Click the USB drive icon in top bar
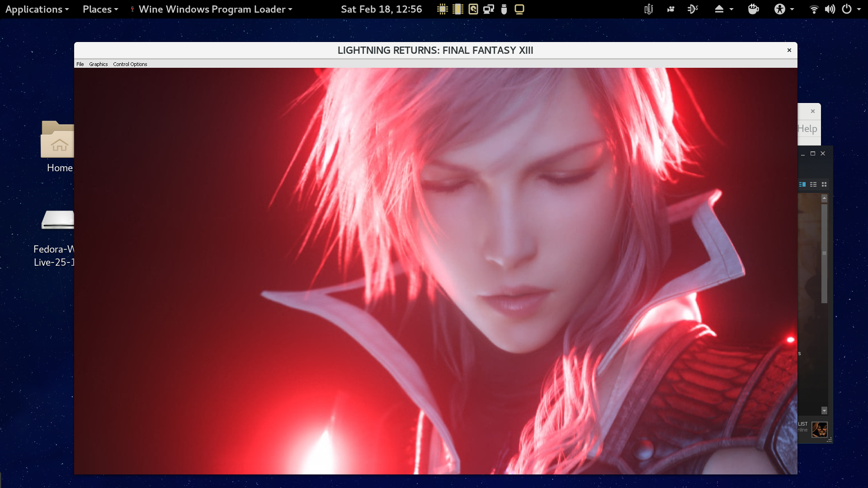 [x=504, y=9]
